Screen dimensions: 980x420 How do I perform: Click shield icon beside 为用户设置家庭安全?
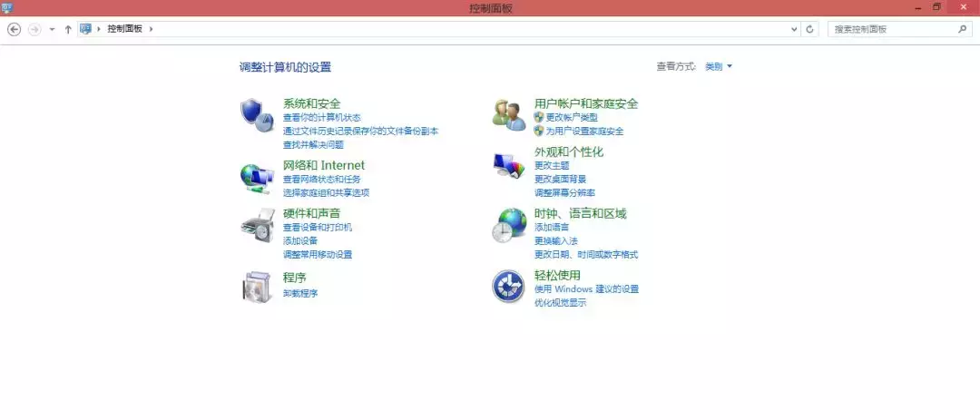(x=539, y=131)
